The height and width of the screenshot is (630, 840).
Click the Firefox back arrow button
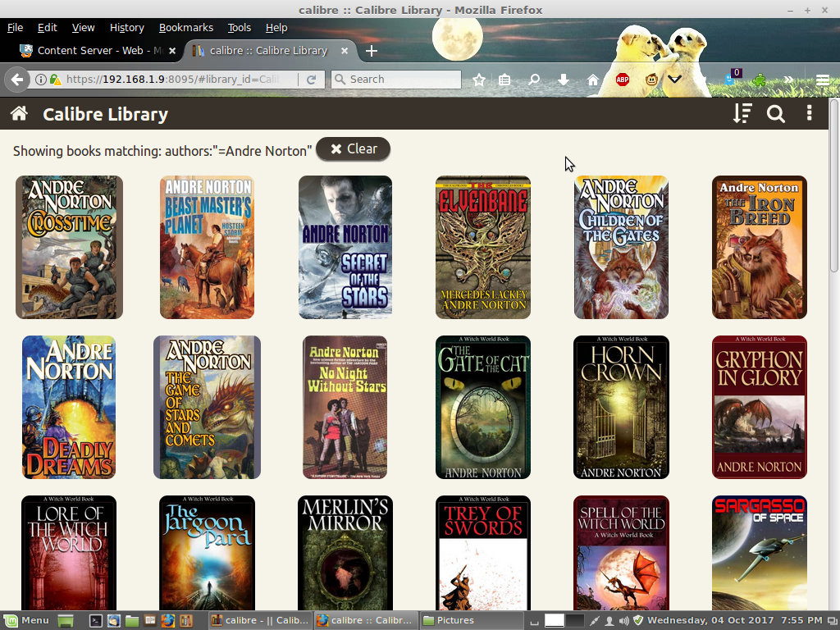tap(17, 80)
